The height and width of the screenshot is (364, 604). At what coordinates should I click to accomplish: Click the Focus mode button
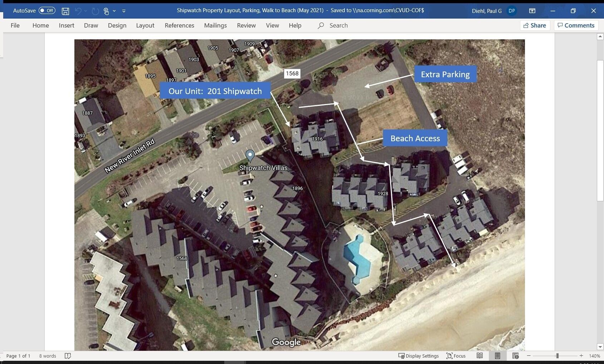click(456, 356)
